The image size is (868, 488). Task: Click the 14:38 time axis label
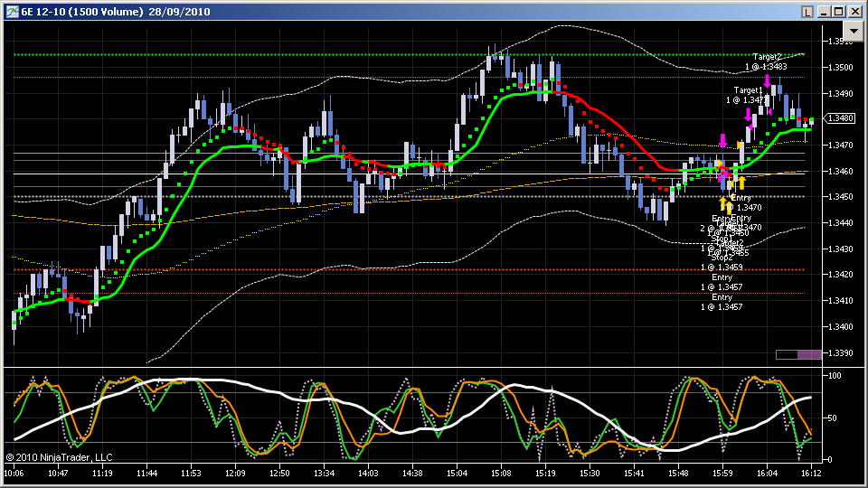[x=412, y=473]
